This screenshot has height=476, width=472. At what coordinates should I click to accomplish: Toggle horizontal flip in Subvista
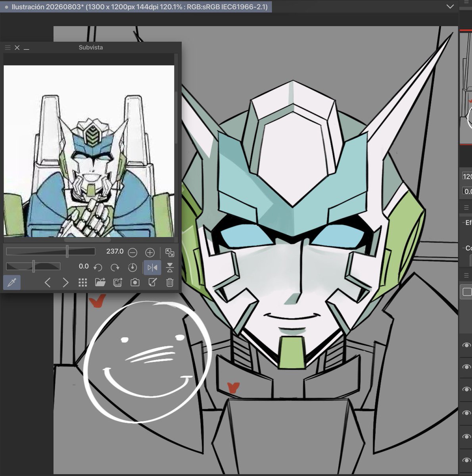coord(152,267)
